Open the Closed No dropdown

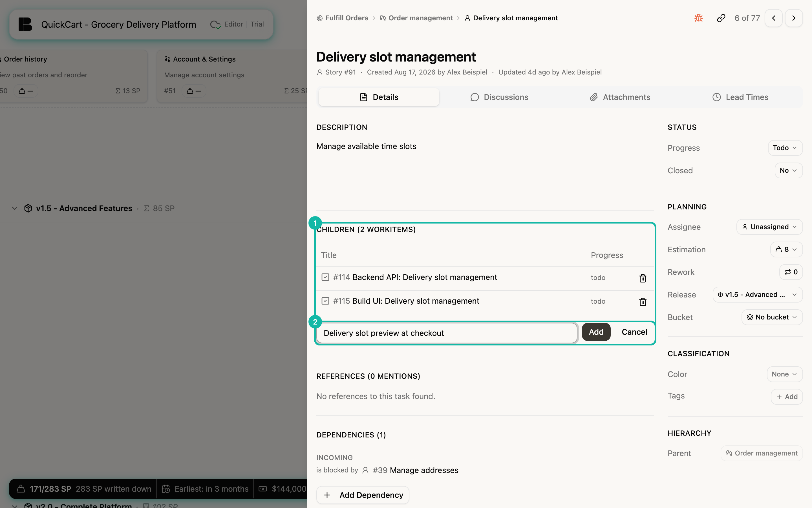click(789, 170)
